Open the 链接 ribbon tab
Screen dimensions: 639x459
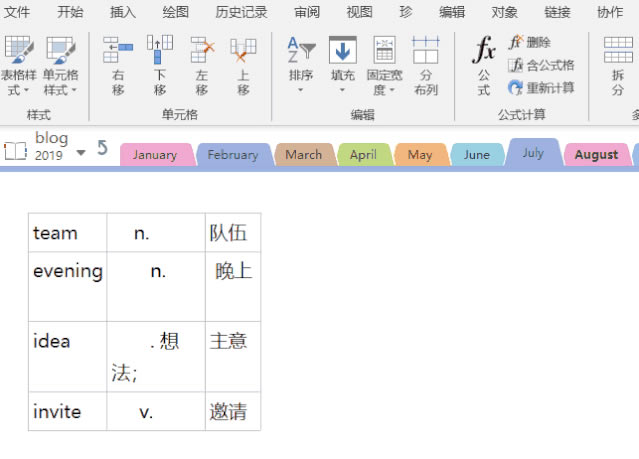click(557, 12)
